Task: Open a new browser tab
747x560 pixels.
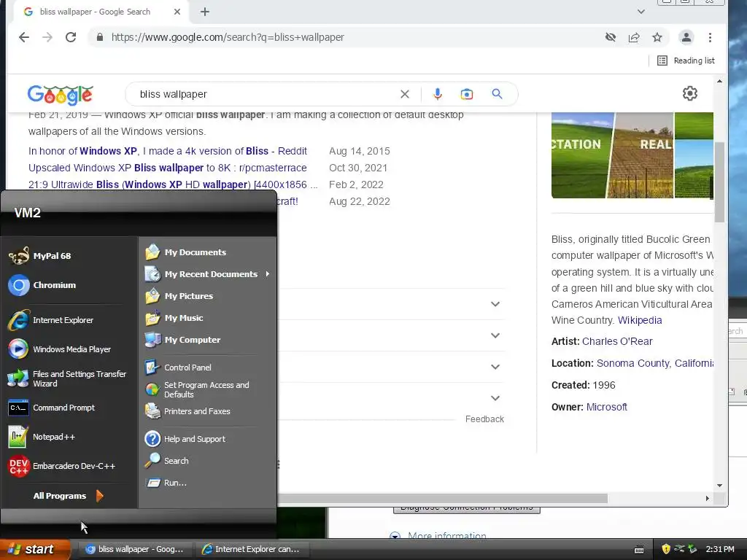Action: pos(205,12)
